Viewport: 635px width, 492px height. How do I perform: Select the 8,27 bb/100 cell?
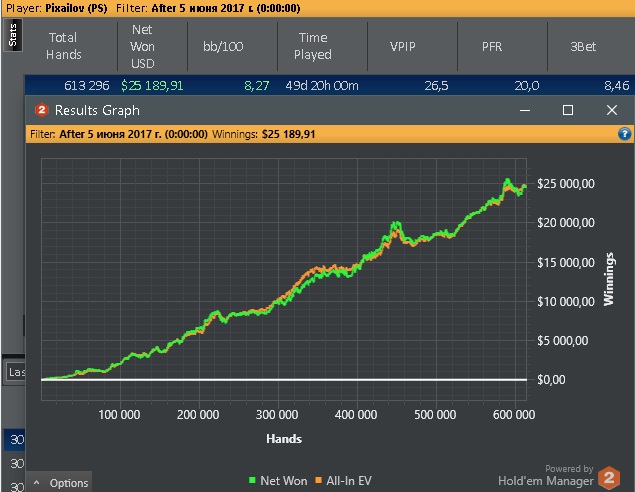point(256,85)
